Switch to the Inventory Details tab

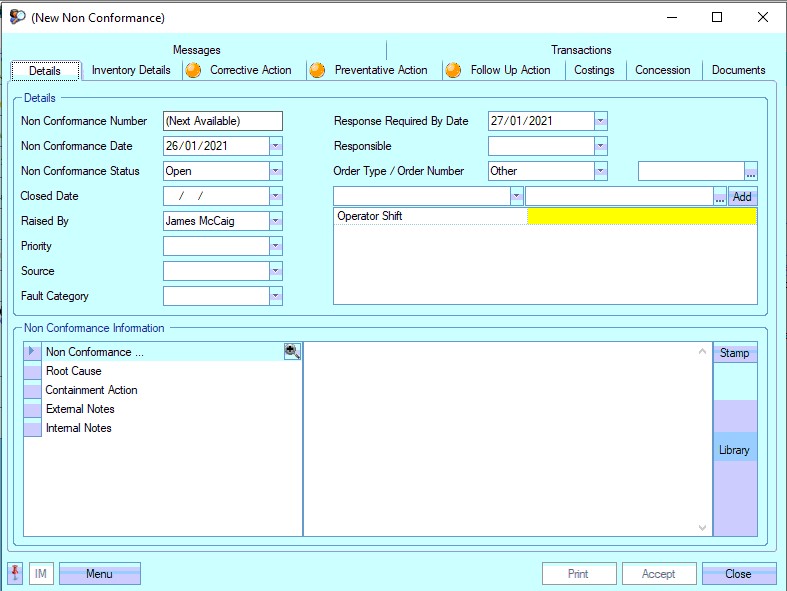coord(131,70)
